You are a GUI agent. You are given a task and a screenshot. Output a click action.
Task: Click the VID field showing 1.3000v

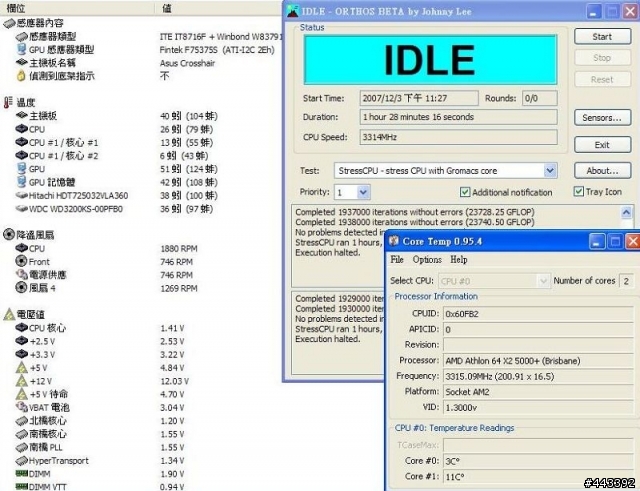coord(538,407)
